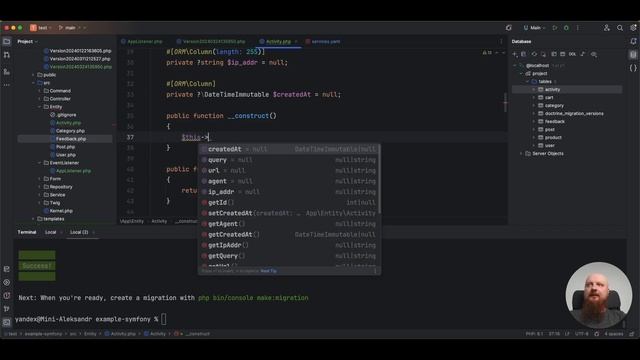This screenshot has height=360, width=640.
Task: Choose createdAt from the autocomplete list
Action: tap(289, 149)
